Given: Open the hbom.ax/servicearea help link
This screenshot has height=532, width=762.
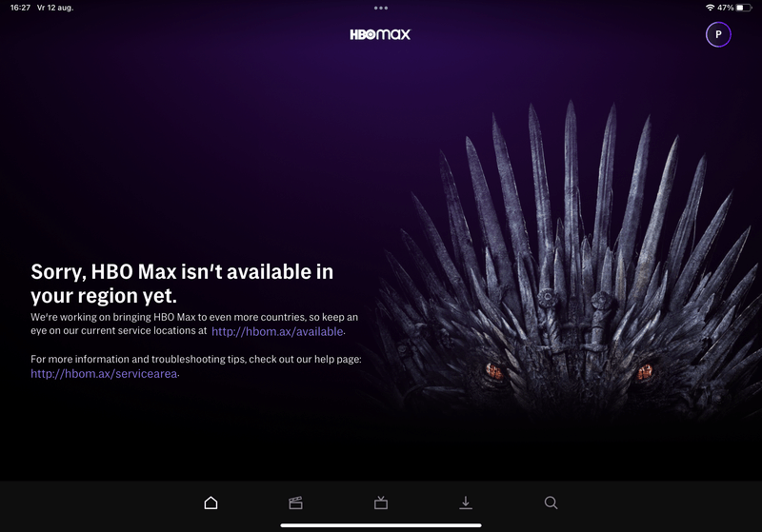Looking at the screenshot, I should 104,374.
